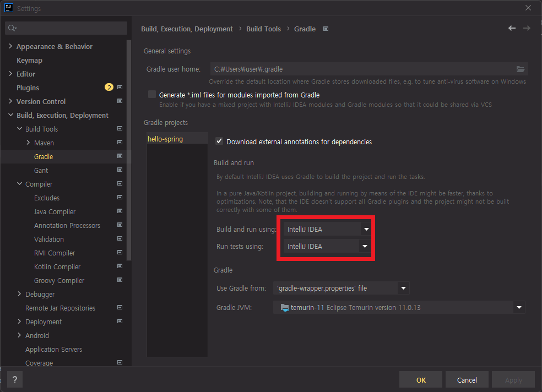Viewport: 542px width, 392px height.
Task: Click the project-level icon next to Gradle breadcrumb
Action: 326,29
